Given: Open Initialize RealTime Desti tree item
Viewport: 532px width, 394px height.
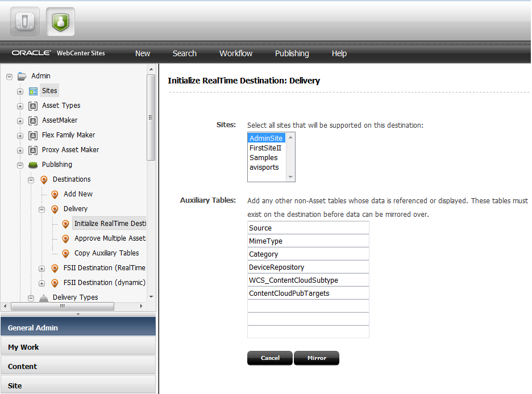Looking at the screenshot, I should point(110,224).
